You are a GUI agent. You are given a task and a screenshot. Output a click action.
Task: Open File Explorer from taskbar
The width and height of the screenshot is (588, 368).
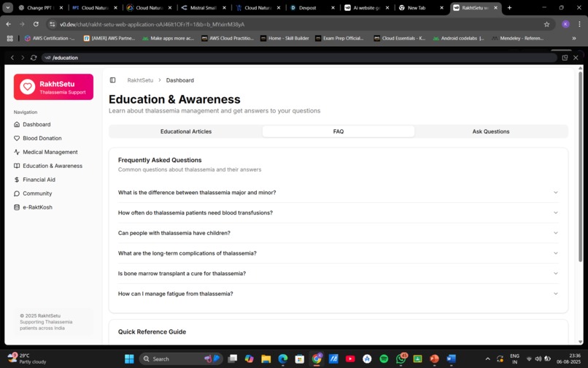point(266,359)
